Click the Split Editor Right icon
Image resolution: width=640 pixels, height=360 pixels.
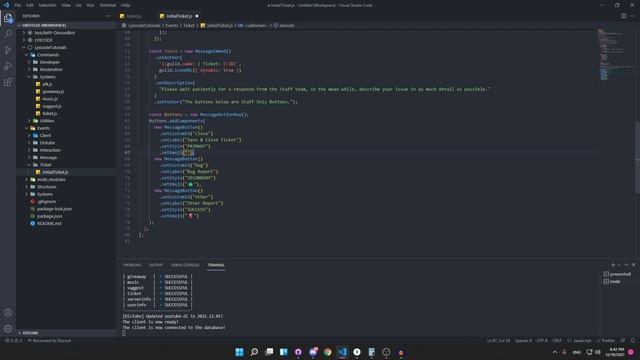point(624,16)
